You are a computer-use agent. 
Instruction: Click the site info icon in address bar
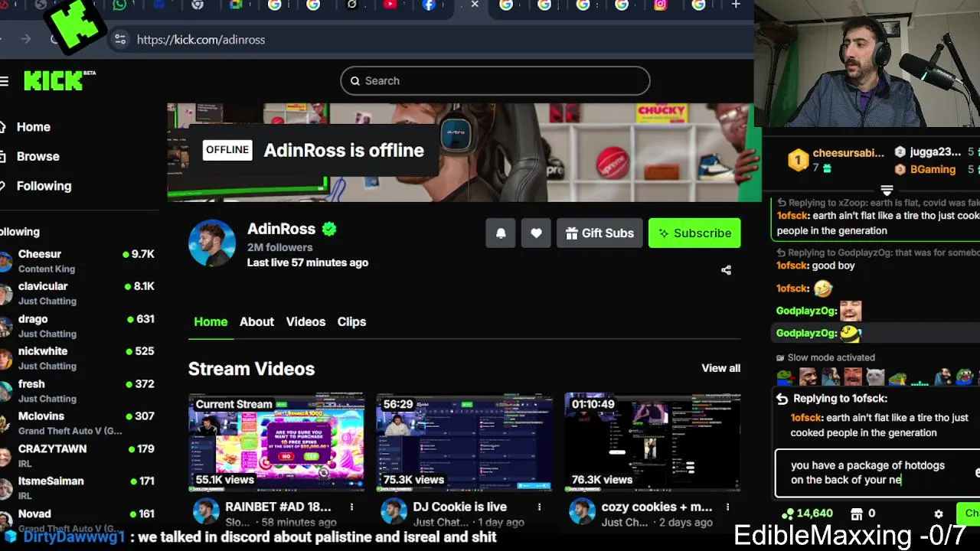(x=119, y=40)
